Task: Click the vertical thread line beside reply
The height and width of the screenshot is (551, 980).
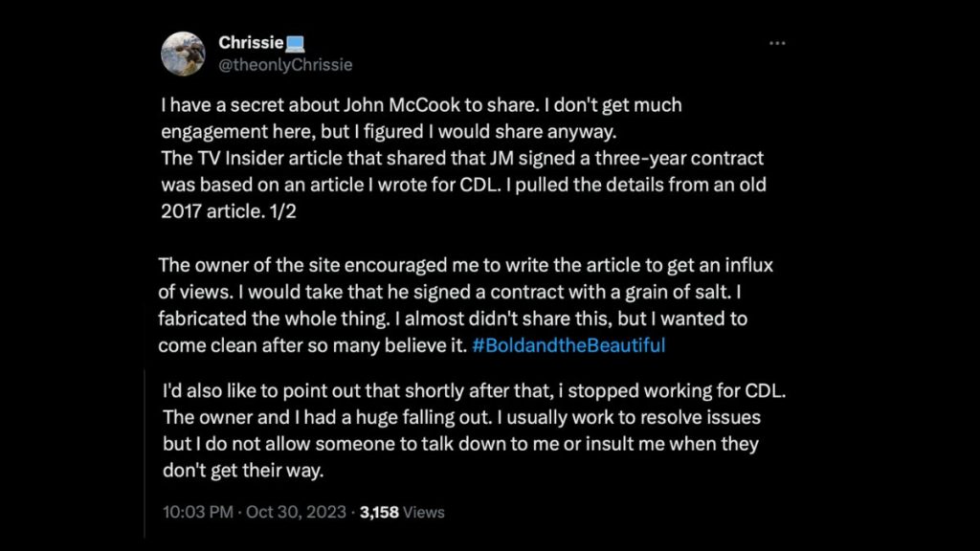Action: coord(145,450)
